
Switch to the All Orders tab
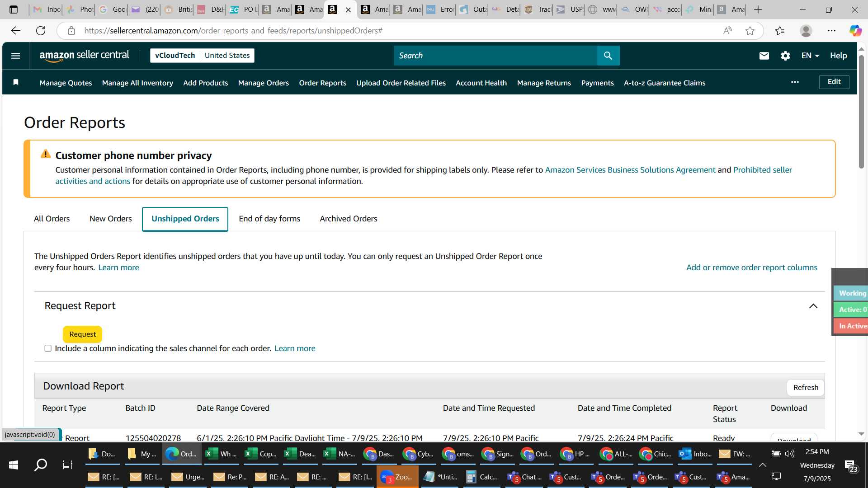coord(52,219)
